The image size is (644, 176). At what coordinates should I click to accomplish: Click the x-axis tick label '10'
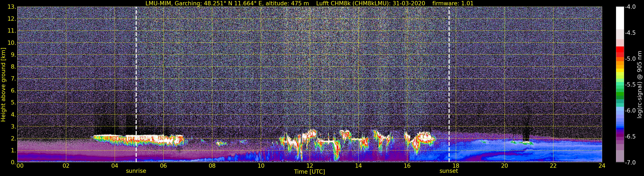[261, 166]
